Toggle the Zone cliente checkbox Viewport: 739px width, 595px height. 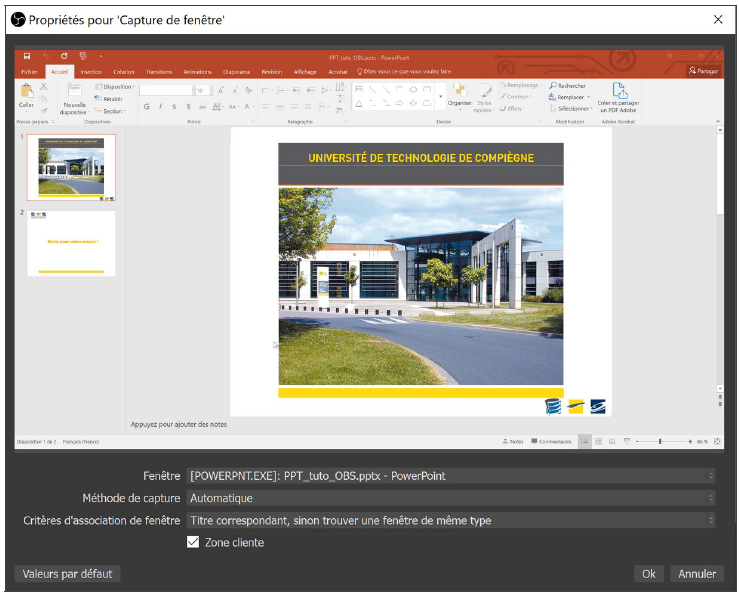coord(193,542)
